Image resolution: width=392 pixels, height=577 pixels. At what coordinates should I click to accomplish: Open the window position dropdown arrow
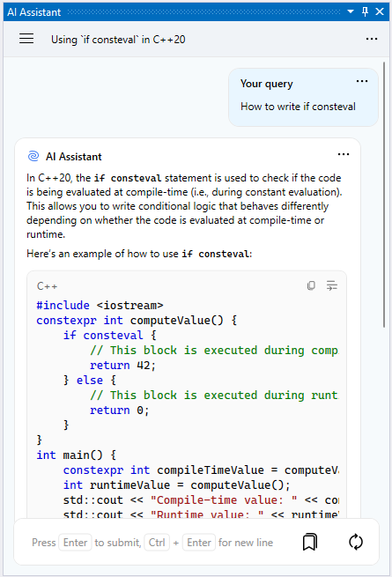[351, 11]
